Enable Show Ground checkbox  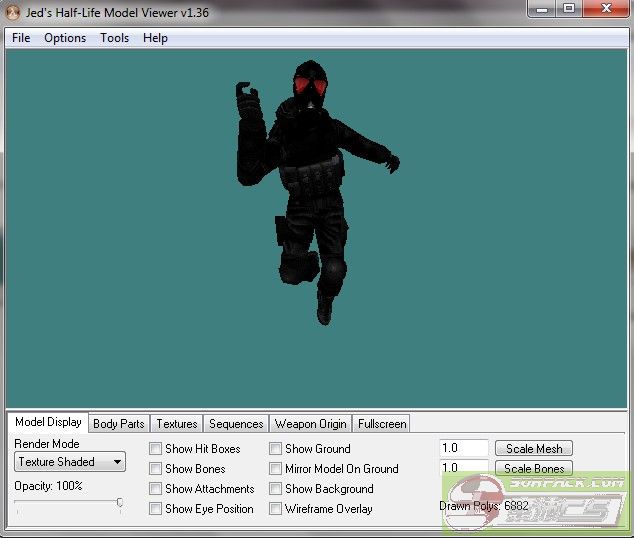click(275, 449)
